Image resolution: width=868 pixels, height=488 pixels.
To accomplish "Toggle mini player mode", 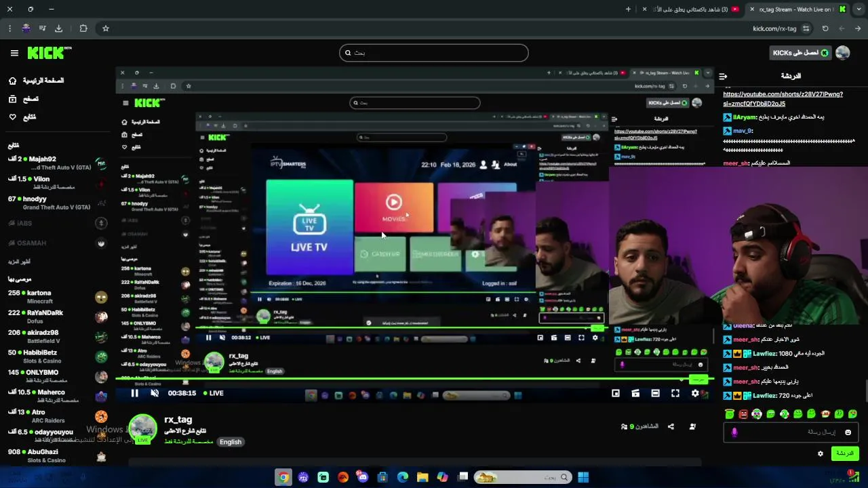I will [x=616, y=393].
